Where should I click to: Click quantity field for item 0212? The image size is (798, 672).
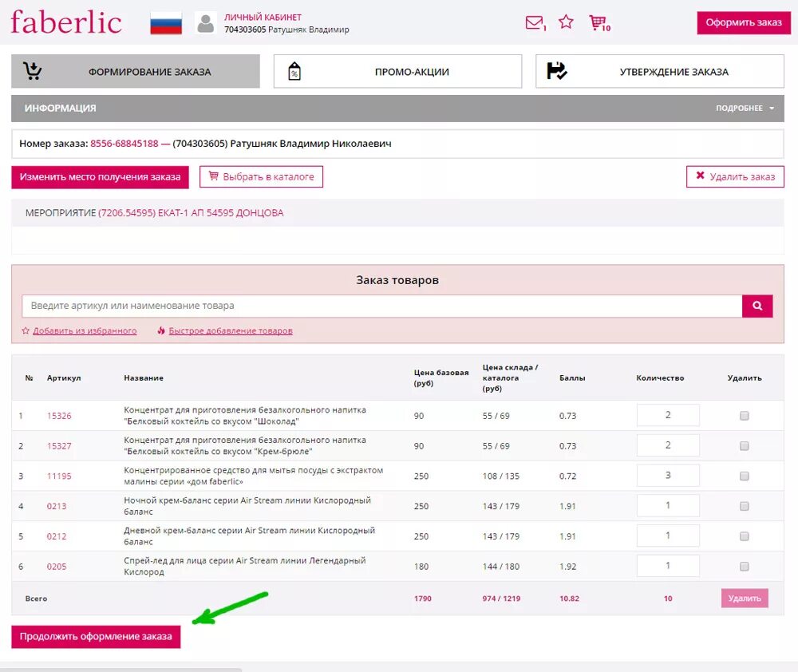[x=668, y=535]
